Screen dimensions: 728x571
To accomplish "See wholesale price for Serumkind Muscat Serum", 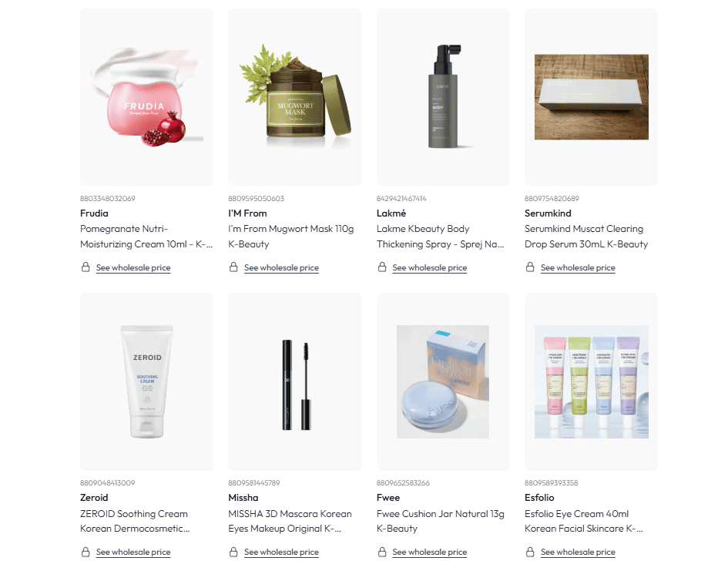I will click(x=578, y=268).
